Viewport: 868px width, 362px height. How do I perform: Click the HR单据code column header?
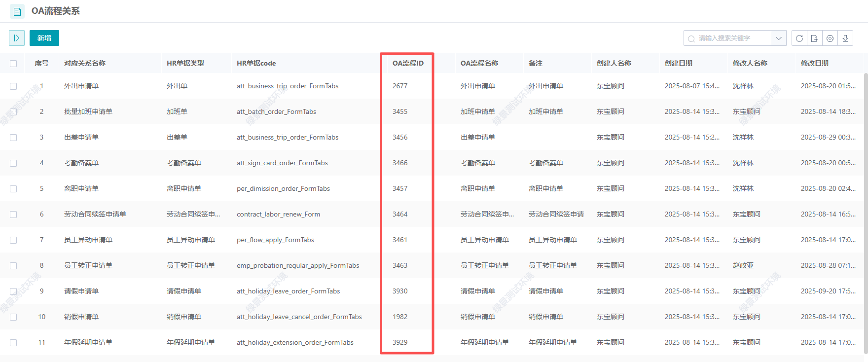256,63
